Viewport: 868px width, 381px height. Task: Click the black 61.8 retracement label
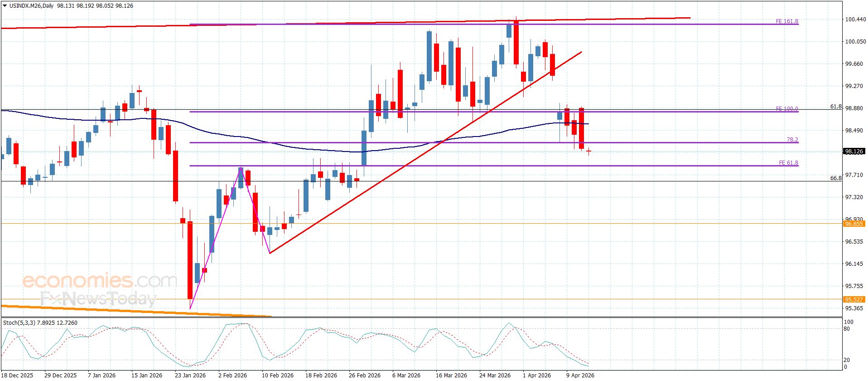(836, 107)
